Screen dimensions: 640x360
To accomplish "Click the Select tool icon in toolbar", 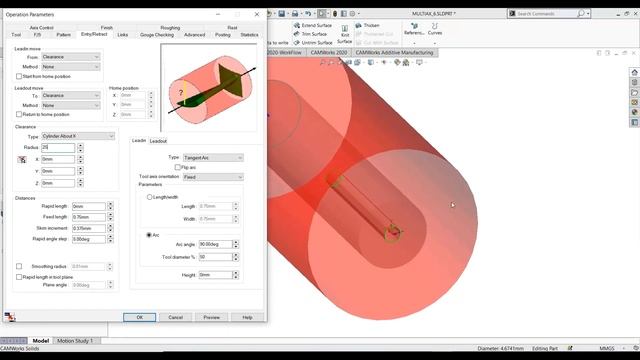I will (x=322, y=13).
